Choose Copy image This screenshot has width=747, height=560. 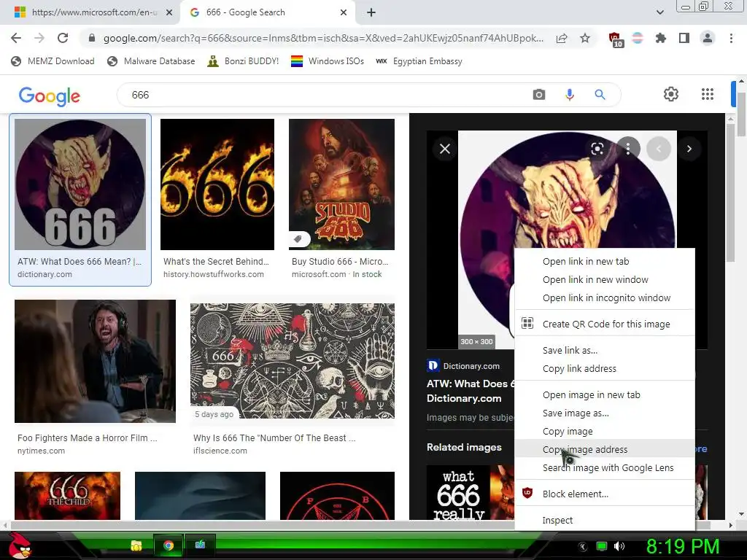pyautogui.click(x=605, y=431)
